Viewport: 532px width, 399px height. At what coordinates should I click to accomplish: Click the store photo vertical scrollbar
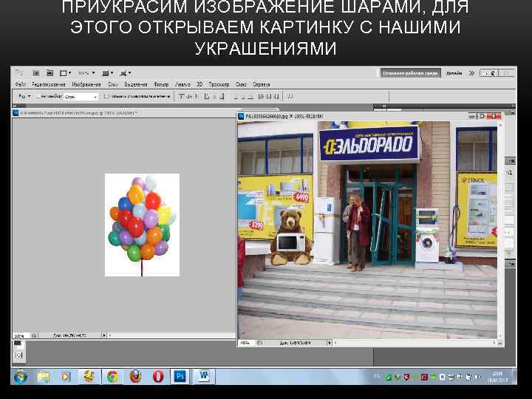click(500, 230)
